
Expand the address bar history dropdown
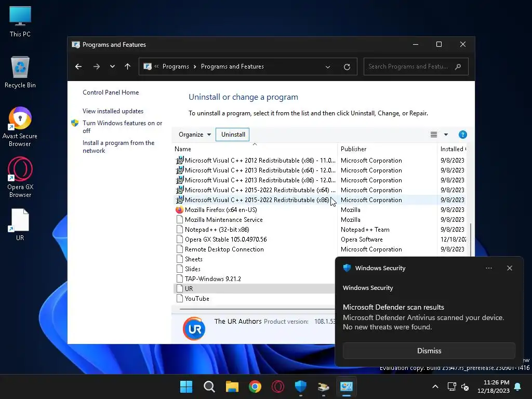click(328, 67)
